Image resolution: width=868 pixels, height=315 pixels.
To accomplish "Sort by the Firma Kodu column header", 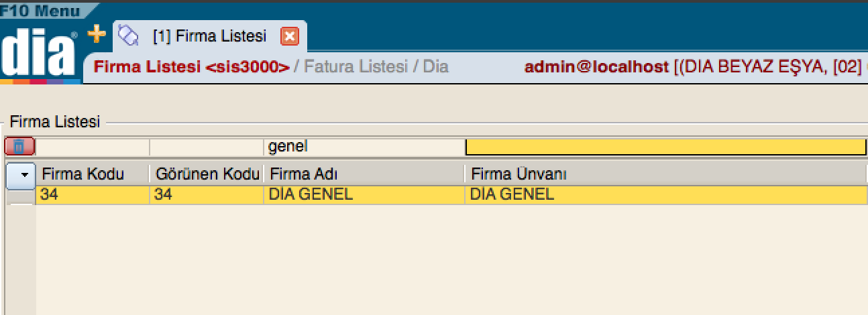I will [x=83, y=174].
